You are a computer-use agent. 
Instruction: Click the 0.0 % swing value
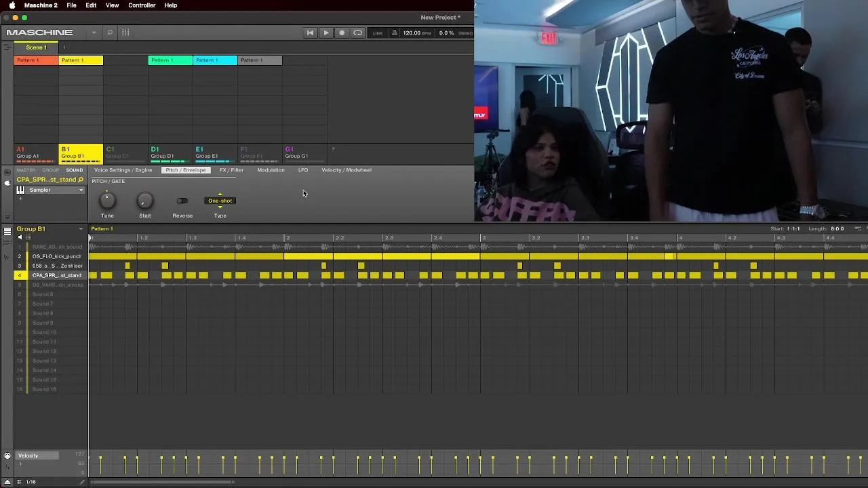[446, 33]
